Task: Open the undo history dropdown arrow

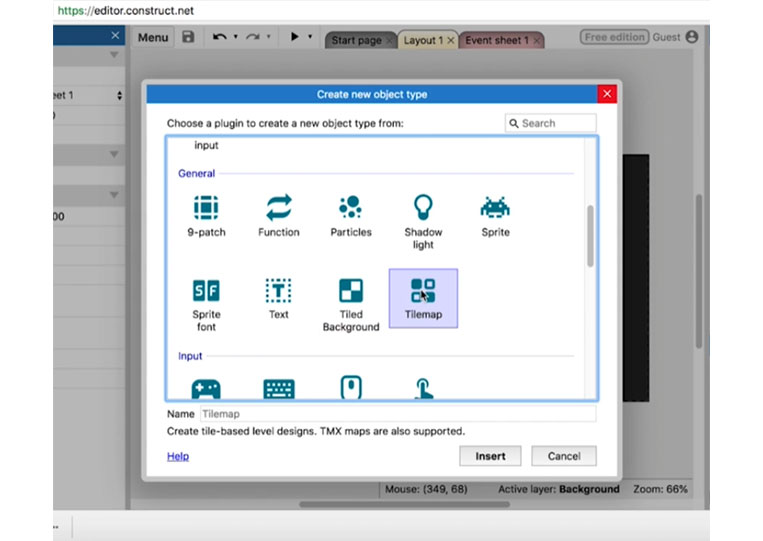Action: pyautogui.click(x=236, y=36)
